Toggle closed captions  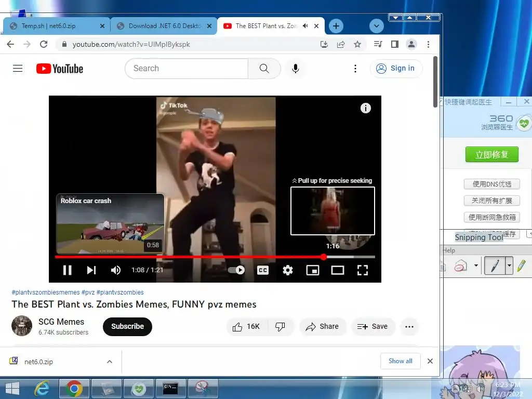click(262, 270)
